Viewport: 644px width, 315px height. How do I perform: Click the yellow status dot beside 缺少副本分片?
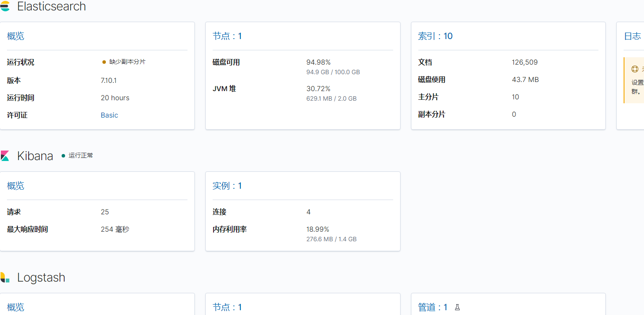click(103, 62)
